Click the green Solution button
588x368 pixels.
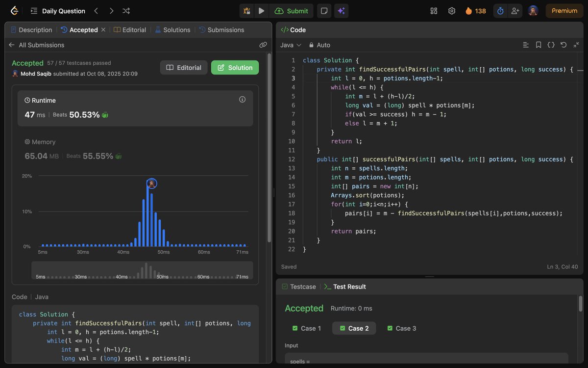(235, 68)
